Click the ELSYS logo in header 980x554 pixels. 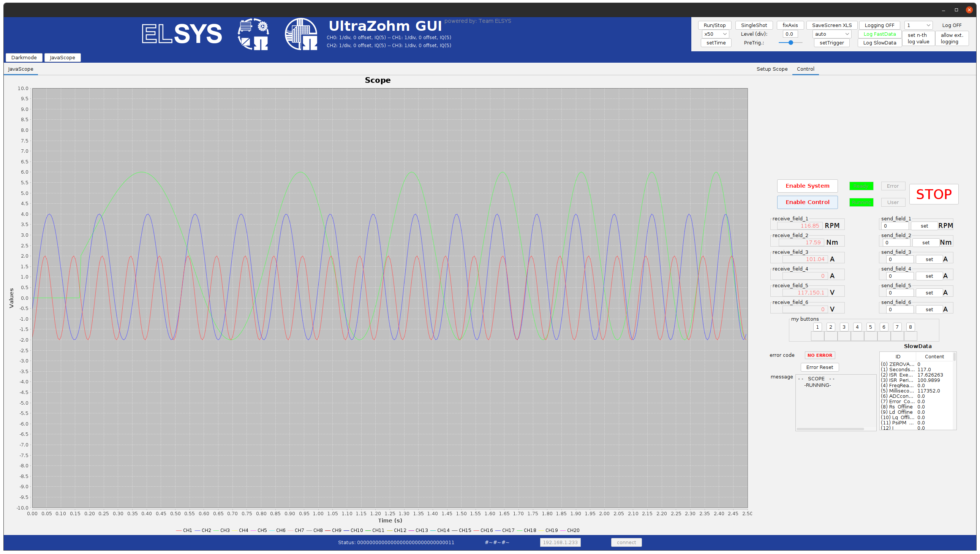coord(182,33)
